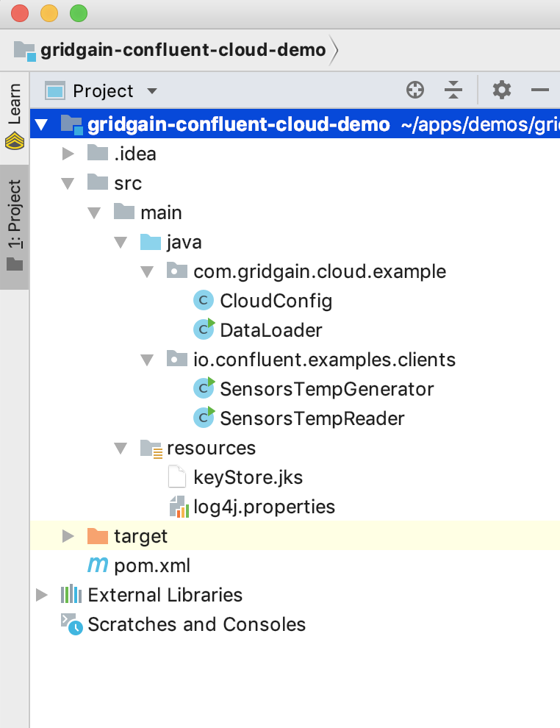Select the CloudConfig class icon
The image size is (560, 728).
[202, 301]
